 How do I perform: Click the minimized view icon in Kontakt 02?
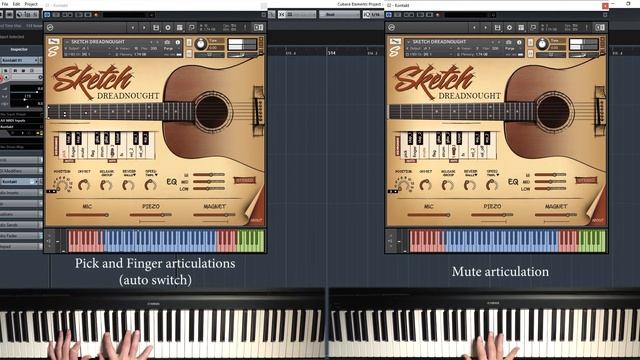[x=533, y=27]
